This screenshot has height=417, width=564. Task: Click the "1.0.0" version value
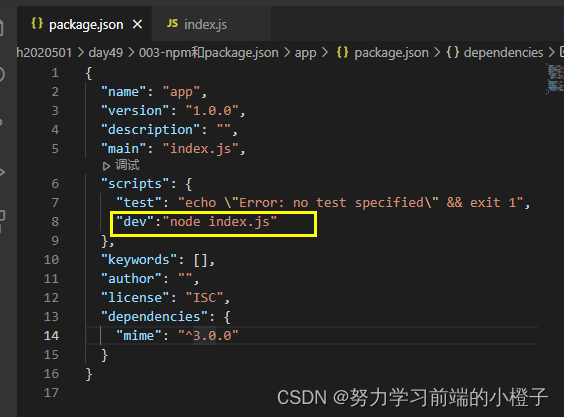(212, 111)
